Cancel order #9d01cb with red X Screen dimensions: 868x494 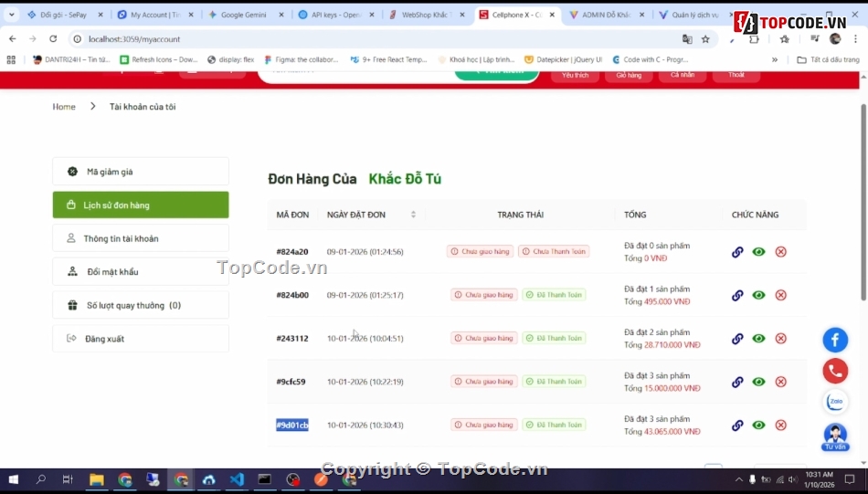click(780, 425)
